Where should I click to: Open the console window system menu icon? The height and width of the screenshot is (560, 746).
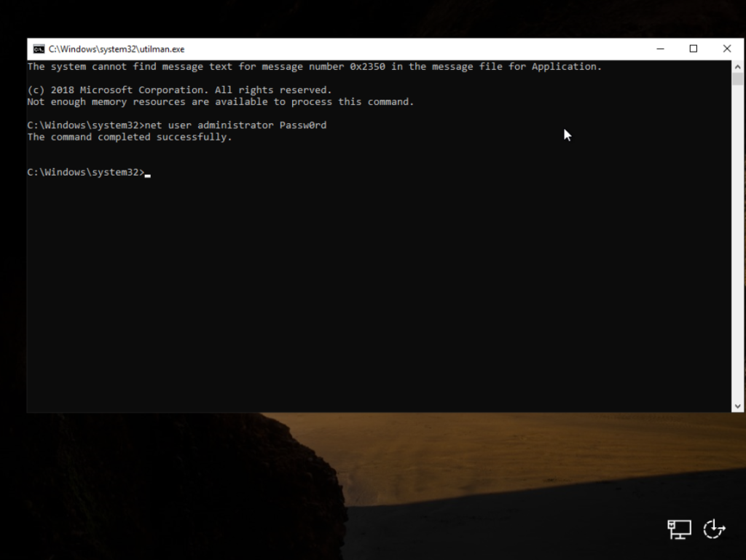[x=39, y=49]
